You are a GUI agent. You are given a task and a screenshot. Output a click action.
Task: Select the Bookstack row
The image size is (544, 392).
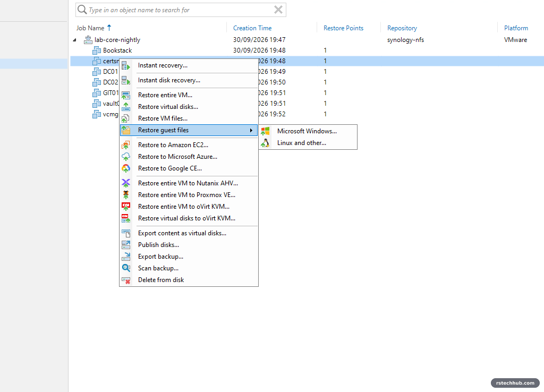[x=307, y=50]
